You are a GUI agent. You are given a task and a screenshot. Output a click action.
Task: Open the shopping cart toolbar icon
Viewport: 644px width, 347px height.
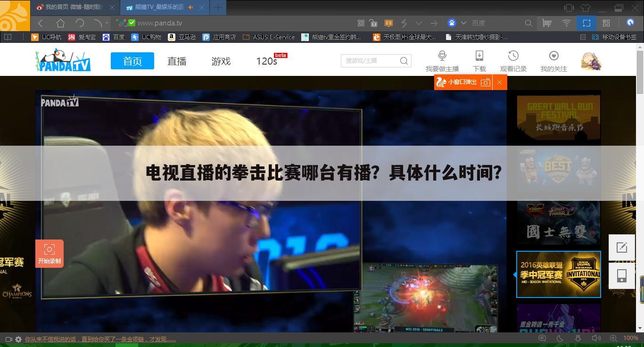[547, 23]
